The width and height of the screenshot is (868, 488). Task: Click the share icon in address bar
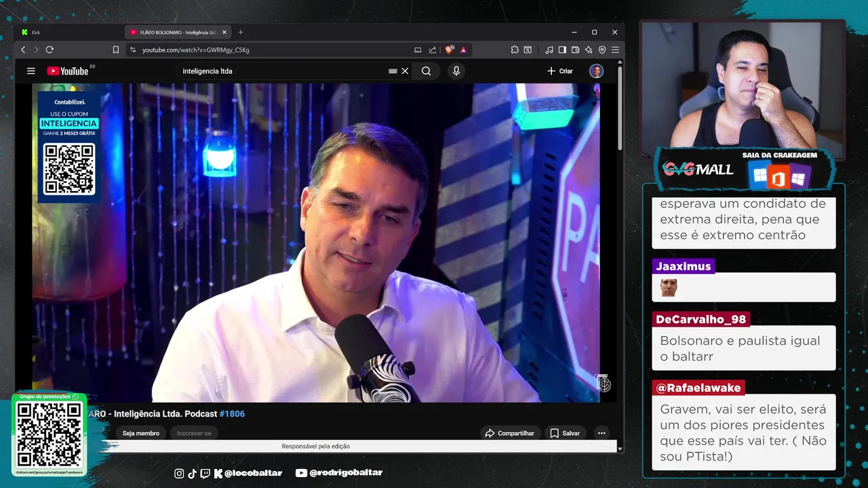[x=433, y=49]
